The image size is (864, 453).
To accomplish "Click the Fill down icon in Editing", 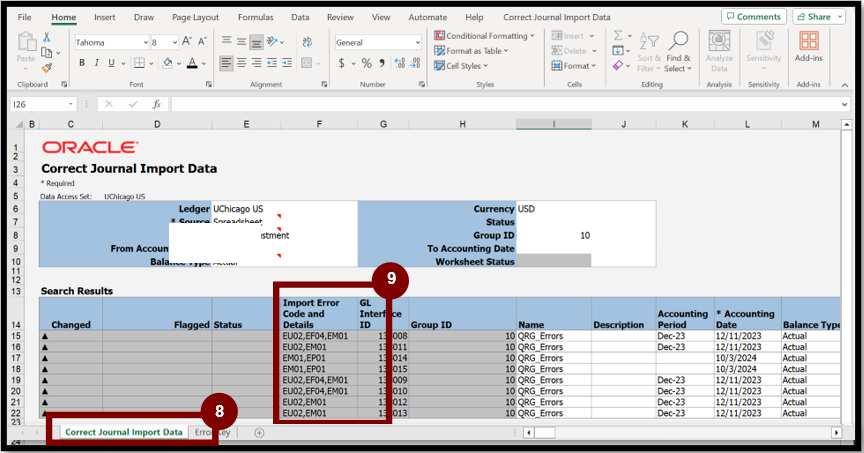I will [x=618, y=51].
